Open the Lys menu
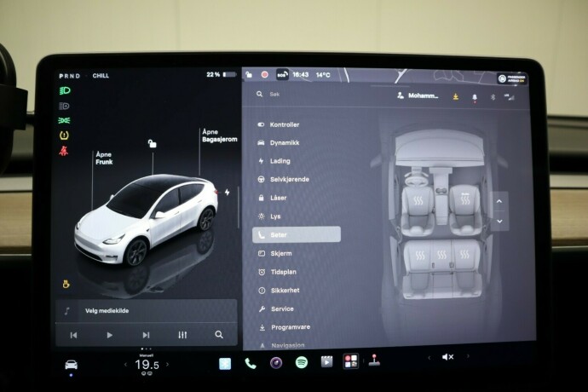The width and height of the screenshot is (588, 392). [x=269, y=216]
